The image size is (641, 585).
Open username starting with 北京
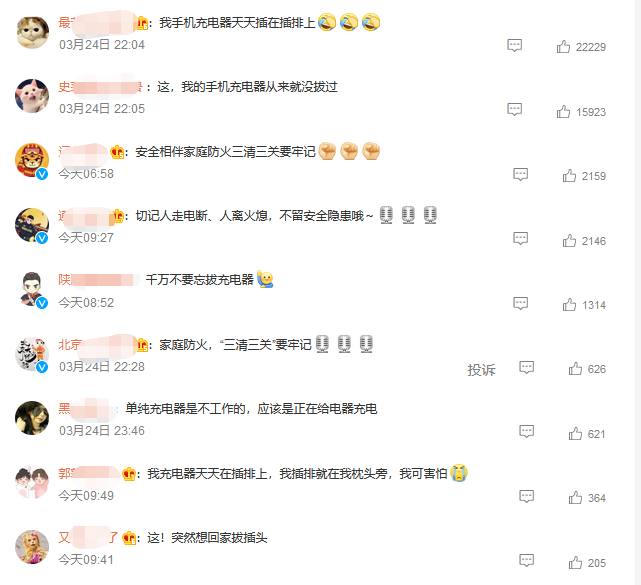pos(97,345)
